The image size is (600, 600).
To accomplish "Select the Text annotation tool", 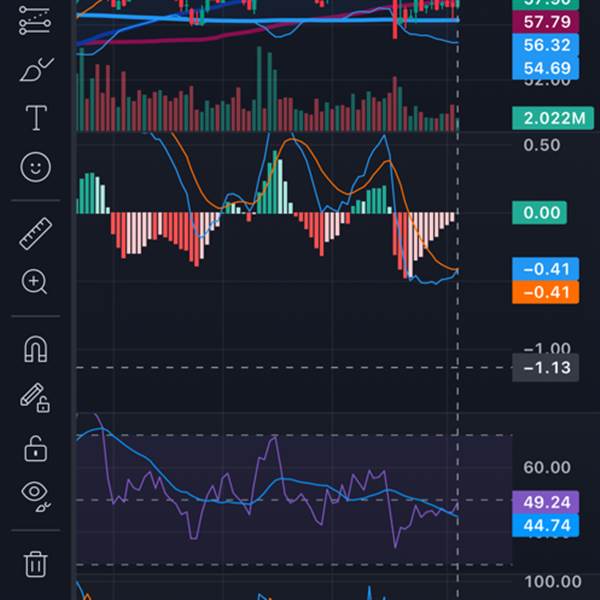I will pos(36,117).
